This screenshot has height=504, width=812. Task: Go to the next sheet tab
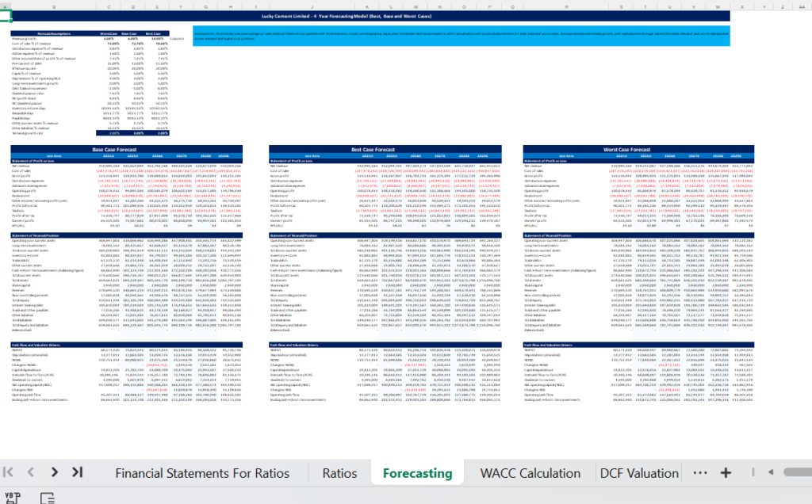pos(55,472)
